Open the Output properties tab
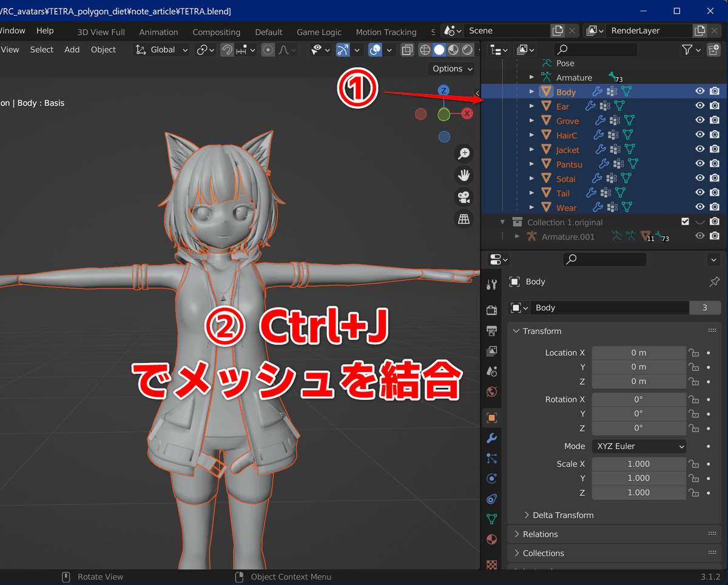 pos(491,331)
